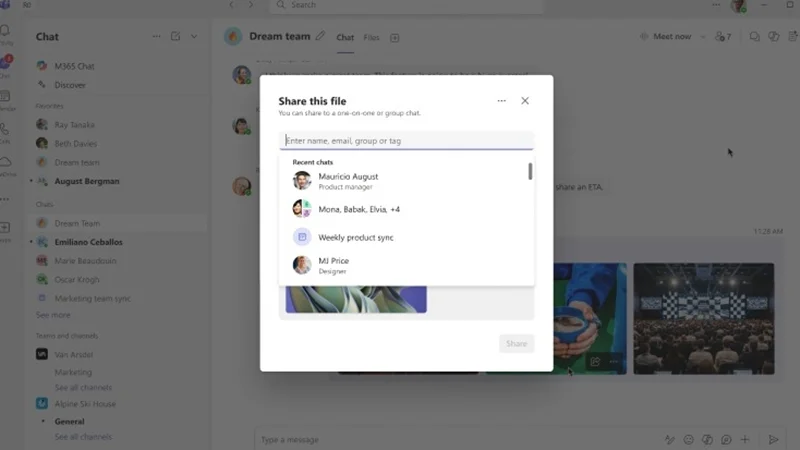View the 7 participants
The width and height of the screenshot is (800, 450).
[x=723, y=36]
